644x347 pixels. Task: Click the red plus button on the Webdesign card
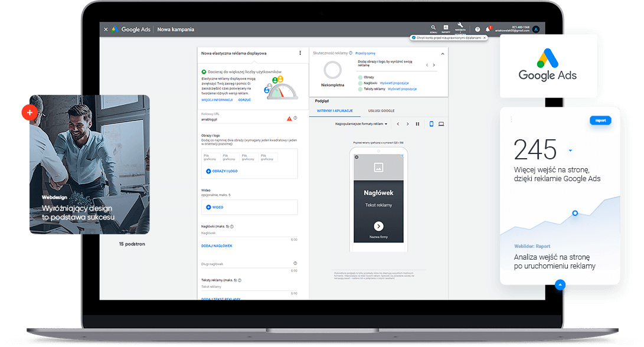[x=30, y=112]
